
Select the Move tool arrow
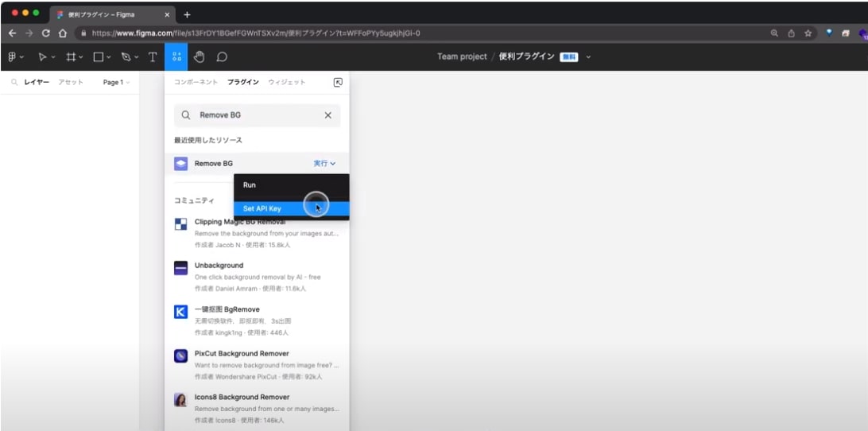[x=43, y=57]
